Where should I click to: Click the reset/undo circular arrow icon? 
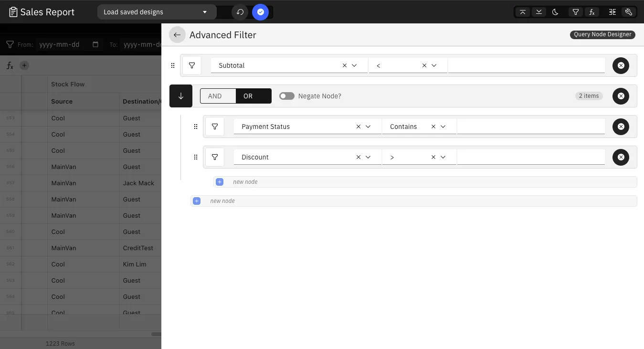click(240, 12)
